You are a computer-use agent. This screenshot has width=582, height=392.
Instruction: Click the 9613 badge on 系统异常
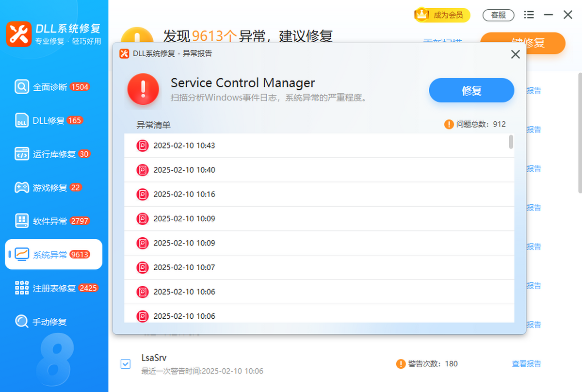80,254
